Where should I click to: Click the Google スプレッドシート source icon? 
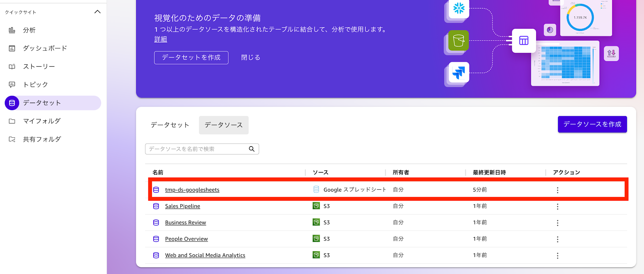(316, 190)
